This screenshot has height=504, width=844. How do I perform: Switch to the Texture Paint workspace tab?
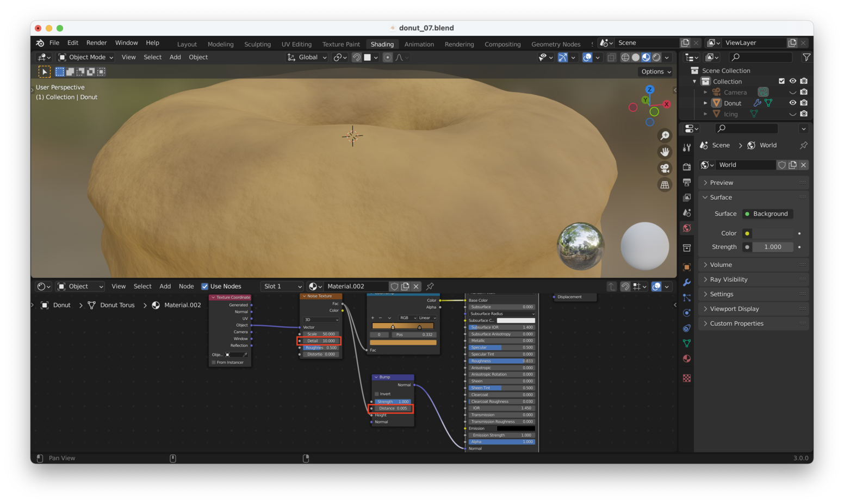click(x=341, y=45)
